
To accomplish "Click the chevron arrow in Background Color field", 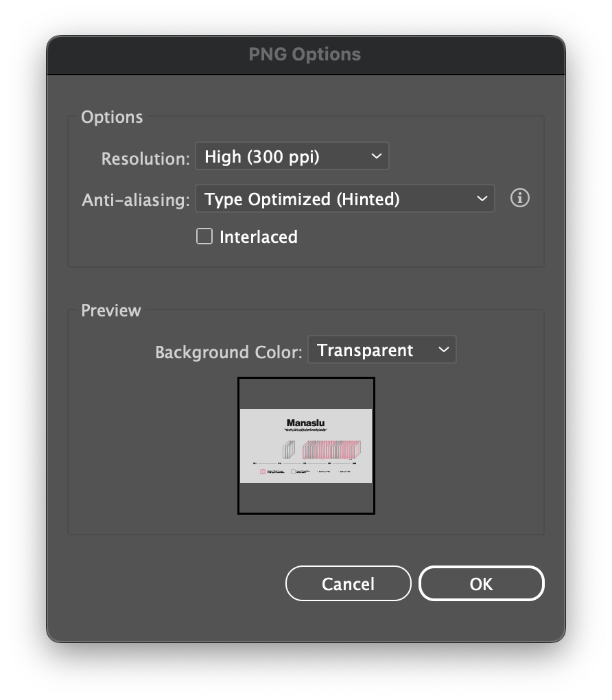I will coord(443,351).
